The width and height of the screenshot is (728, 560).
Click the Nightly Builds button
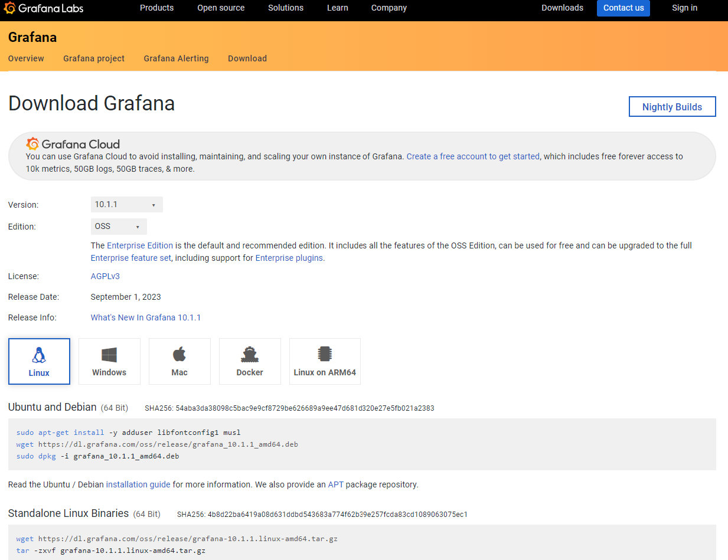pyautogui.click(x=672, y=107)
